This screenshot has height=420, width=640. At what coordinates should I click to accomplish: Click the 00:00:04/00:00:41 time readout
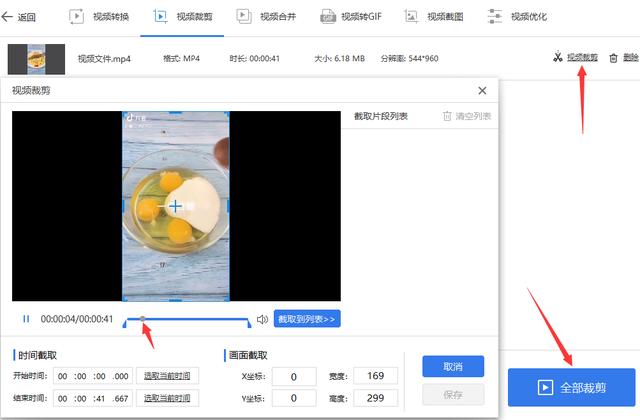(77, 319)
